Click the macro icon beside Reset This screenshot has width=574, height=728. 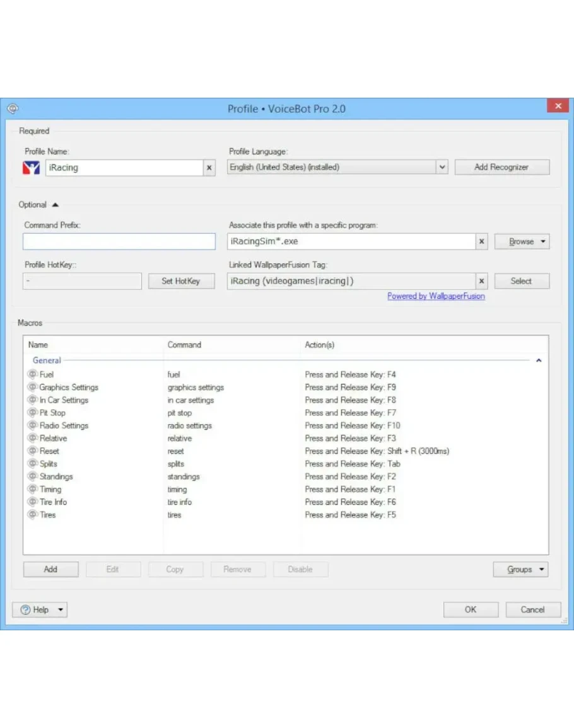point(33,451)
